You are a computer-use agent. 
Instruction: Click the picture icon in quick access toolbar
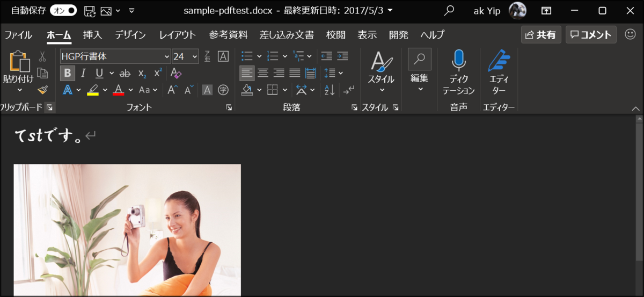tap(106, 11)
